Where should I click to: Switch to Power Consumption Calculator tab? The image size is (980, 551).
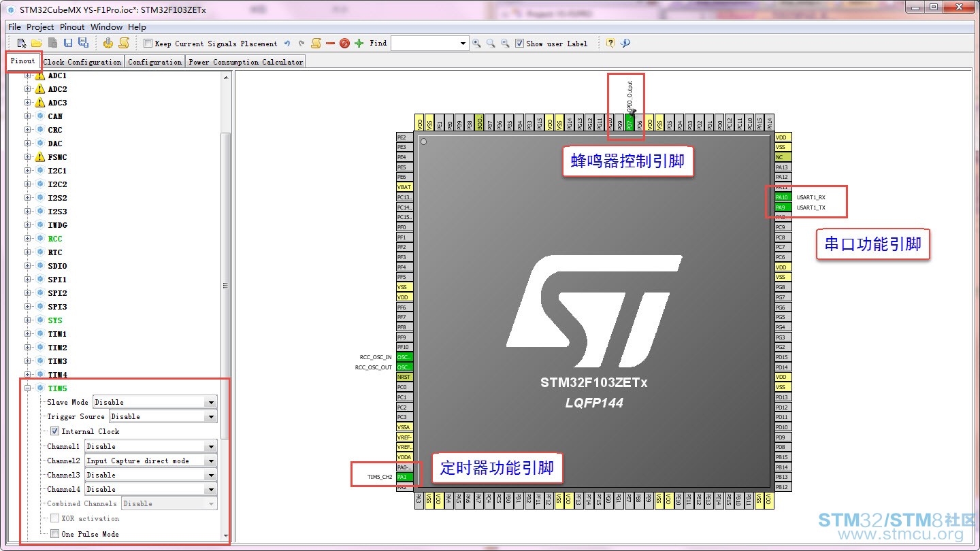(x=246, y=62)
